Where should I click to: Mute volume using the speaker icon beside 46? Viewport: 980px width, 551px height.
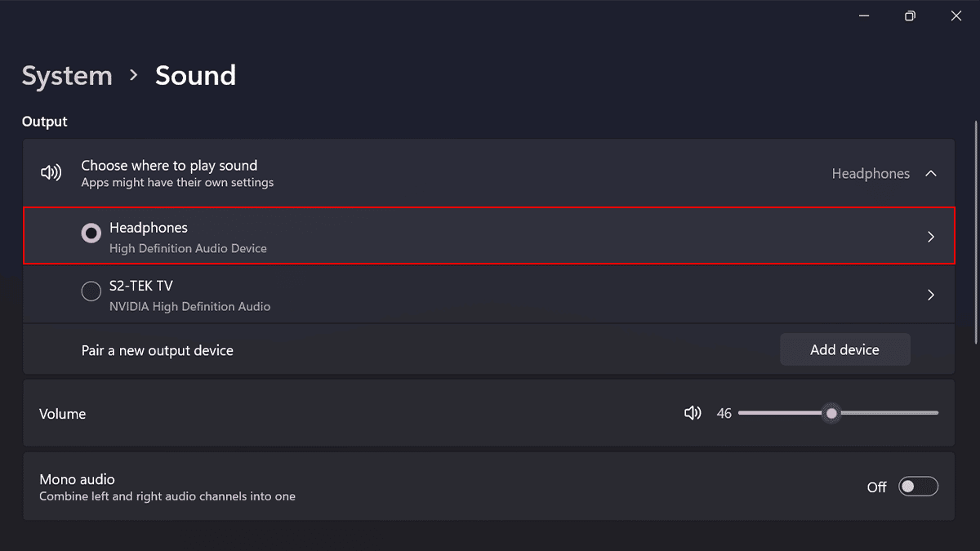click(x=693, y=414)
